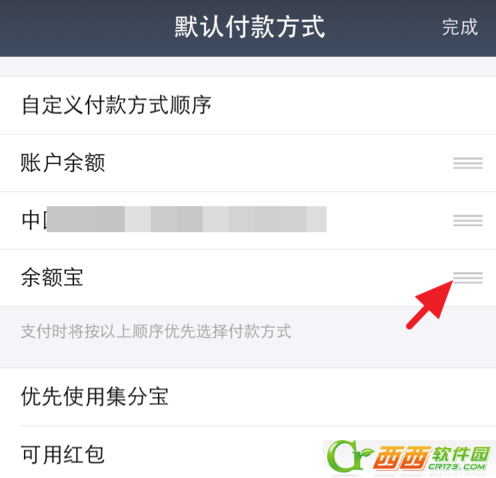Tap the reorder handle for 账户余额
Screen dimensions: 496x478
point(468,163)
